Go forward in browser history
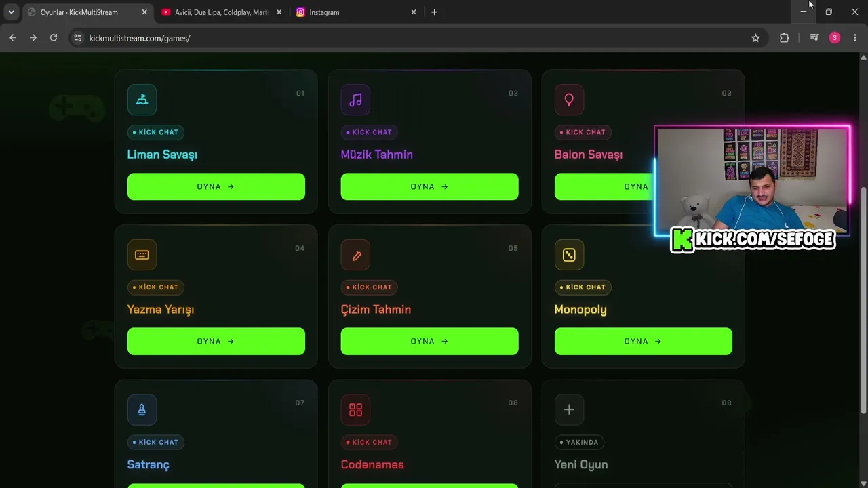Image resolution: width=868 pixels, height=488 pixels. click(x=33, y=38)
